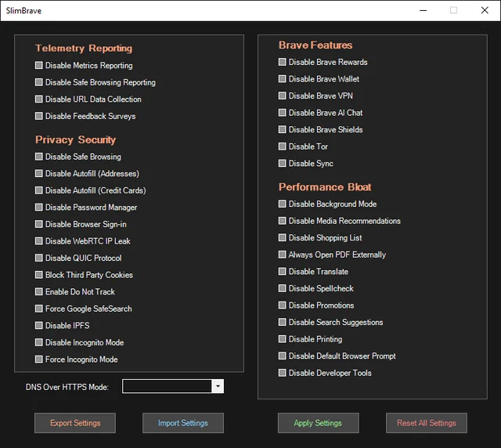
Task: Tick Disable Background Mode option
Action: [x=282, y=204]
